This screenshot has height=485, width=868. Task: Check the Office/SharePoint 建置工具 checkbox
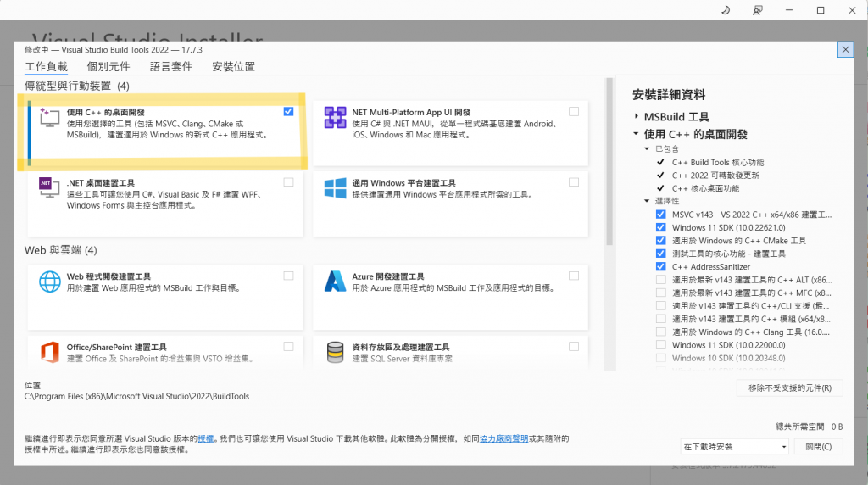click(288, 347)
